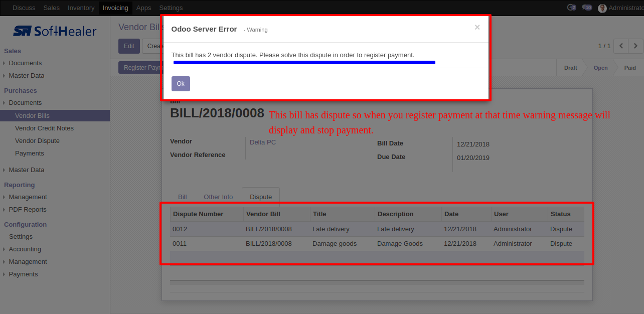Go to next record arrow

[x=635, y=46]
